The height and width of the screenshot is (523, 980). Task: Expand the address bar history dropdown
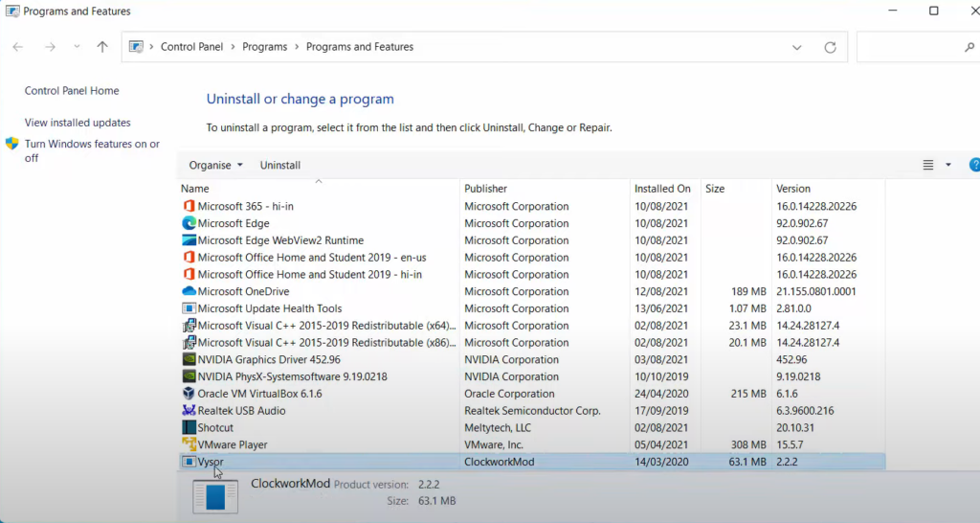pyautogui.click(x=797, y=47)
